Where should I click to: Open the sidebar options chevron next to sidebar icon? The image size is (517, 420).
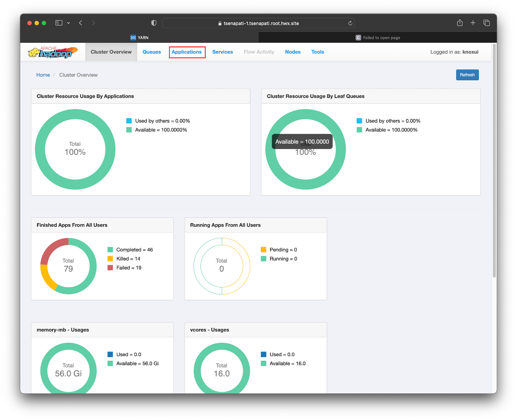pyautogui.click(x=68, y=23)
